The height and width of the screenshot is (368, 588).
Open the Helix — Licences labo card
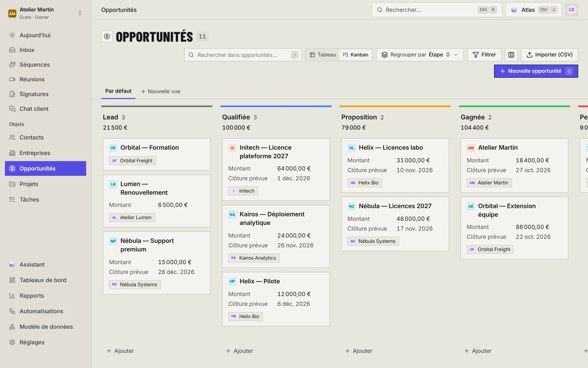click(395, 166)
